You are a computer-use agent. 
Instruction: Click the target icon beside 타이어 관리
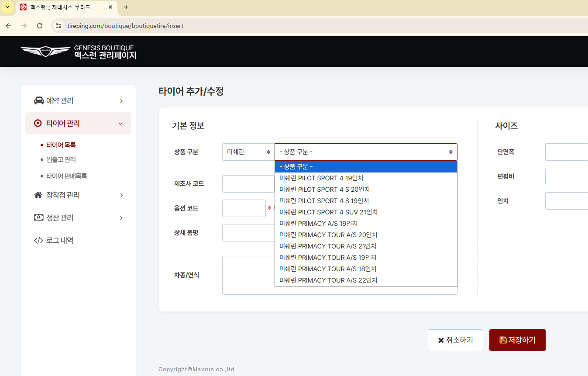pyautogui.click(x=38, y=124)
